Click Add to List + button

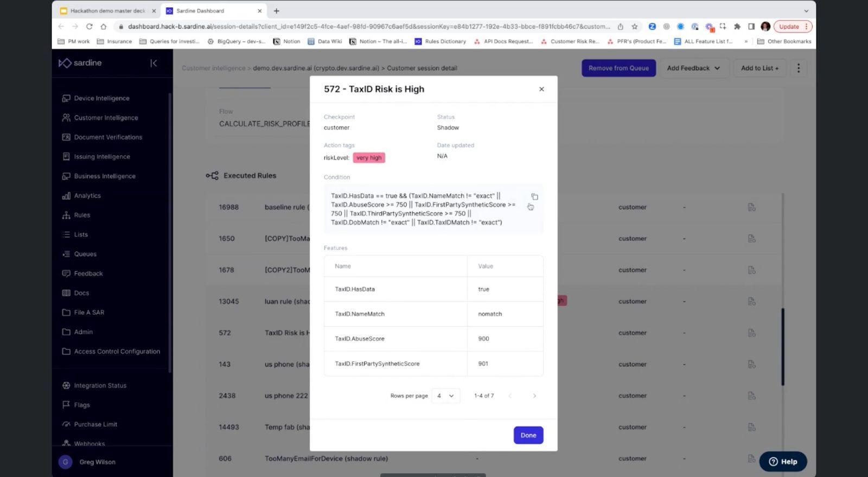pyautogui.click(x=759, y=68)
